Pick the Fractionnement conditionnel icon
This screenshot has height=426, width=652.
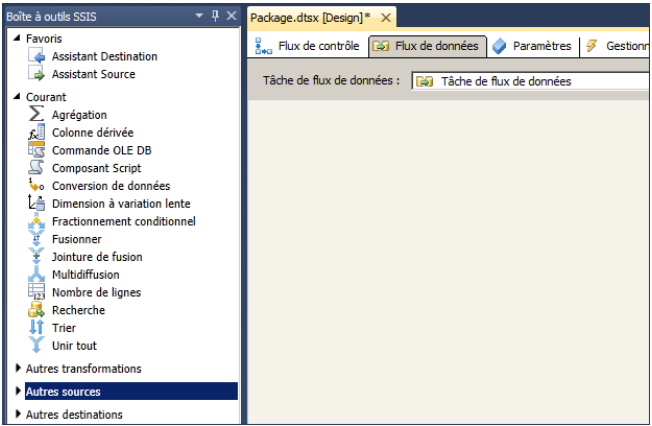(37, 221)
